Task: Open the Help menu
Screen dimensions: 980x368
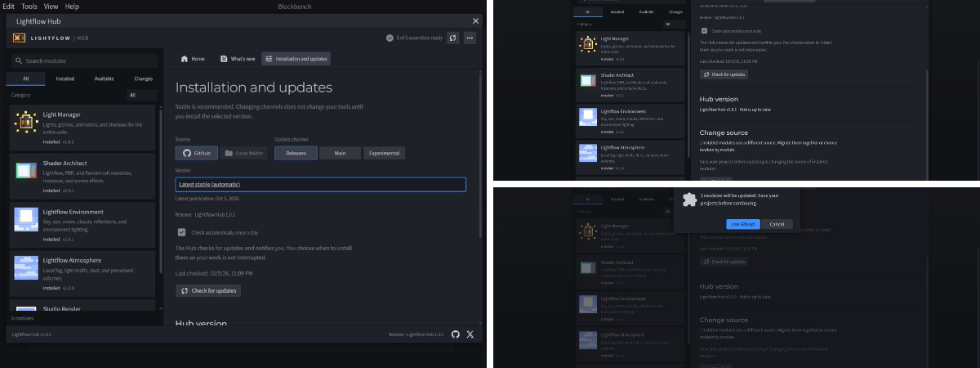Action: [x=72, y=6]
